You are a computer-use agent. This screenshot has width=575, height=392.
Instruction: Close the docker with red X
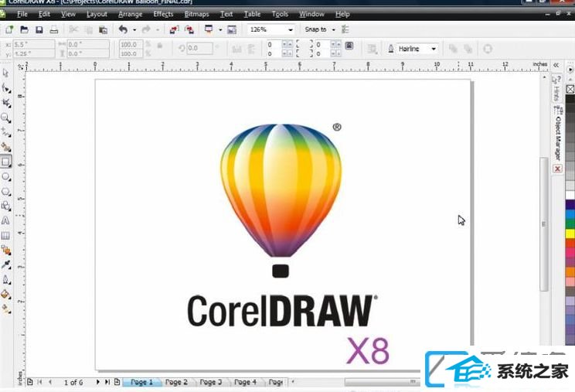(x=557, y=169)
